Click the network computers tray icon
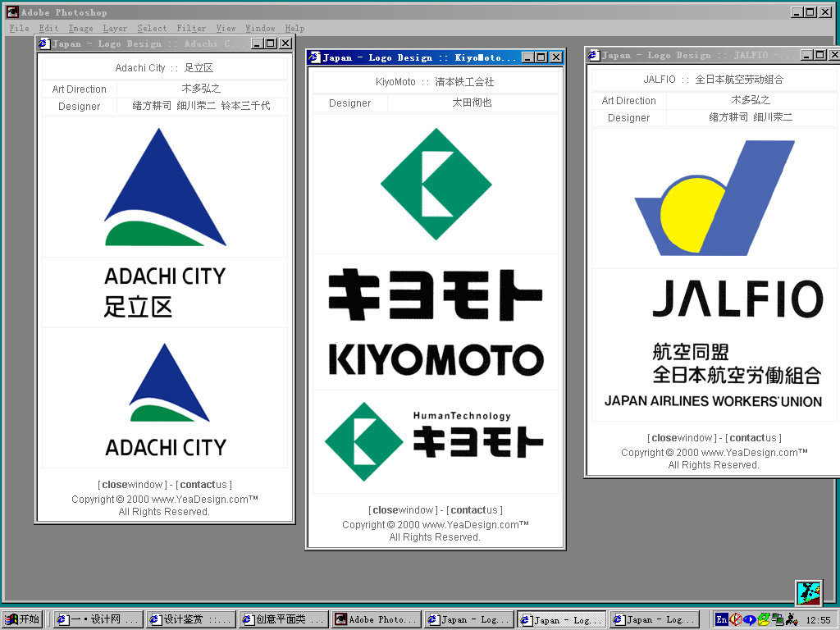The height and width of the screenshot is (630, 840). (x=778, y=619)
